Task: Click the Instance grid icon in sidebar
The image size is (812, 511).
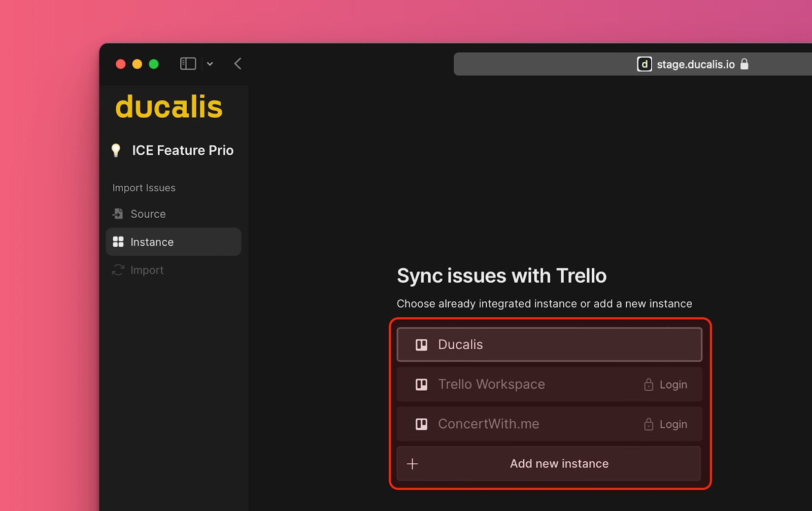Action: click(x=118, y=242)
